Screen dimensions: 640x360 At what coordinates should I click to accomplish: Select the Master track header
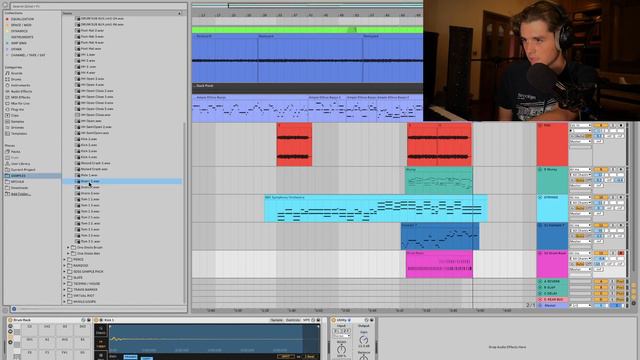pyautogui.click(x=552, y=305)
